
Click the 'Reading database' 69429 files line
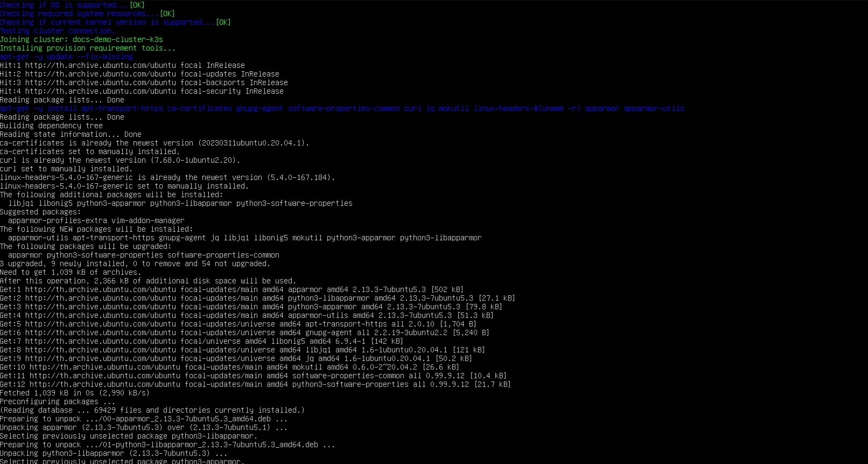pos(152,410)
